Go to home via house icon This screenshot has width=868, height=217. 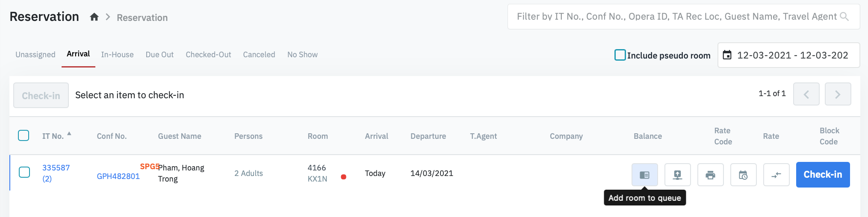tap(94, 17)
